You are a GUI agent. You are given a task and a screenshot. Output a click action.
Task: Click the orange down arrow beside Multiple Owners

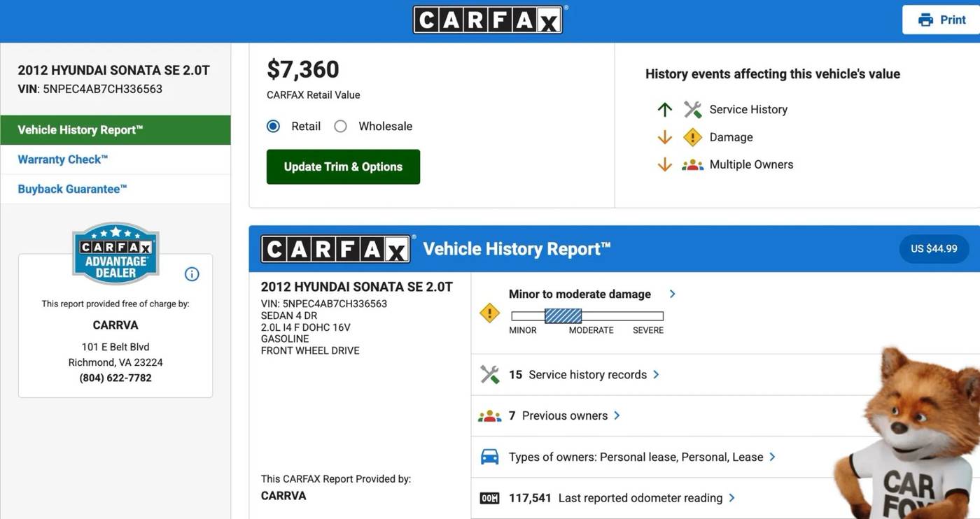tap(665, 165)
